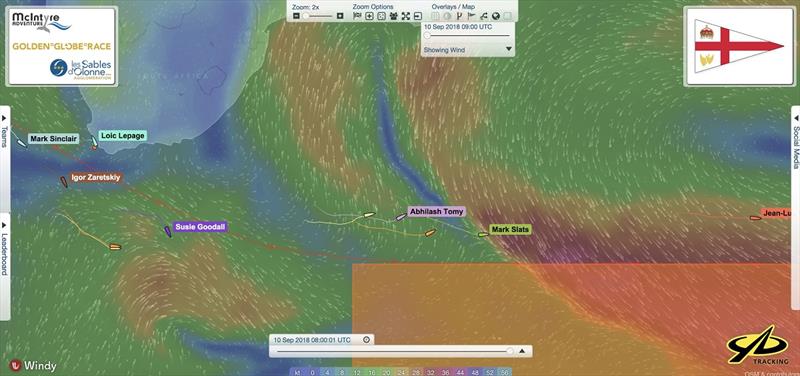Click the flags zoom-to-fleet icon

point(357,16)
